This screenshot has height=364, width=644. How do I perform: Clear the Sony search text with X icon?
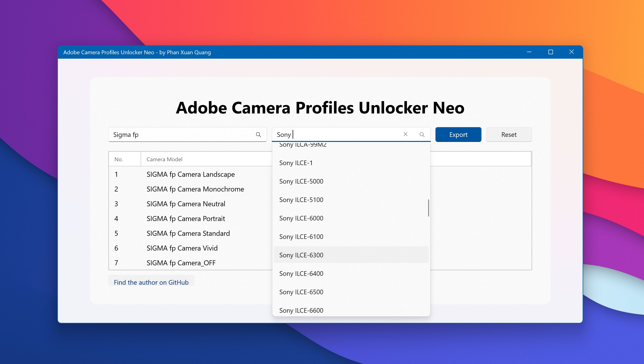405,134
